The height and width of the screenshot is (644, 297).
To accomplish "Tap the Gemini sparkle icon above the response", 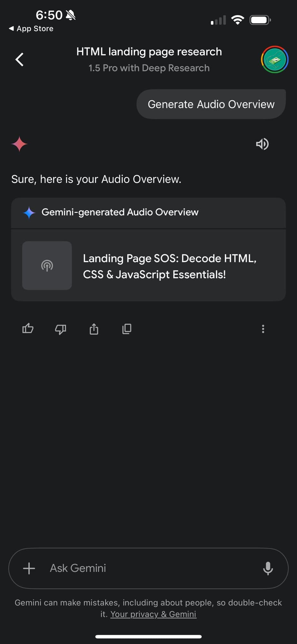I will 19,144.
